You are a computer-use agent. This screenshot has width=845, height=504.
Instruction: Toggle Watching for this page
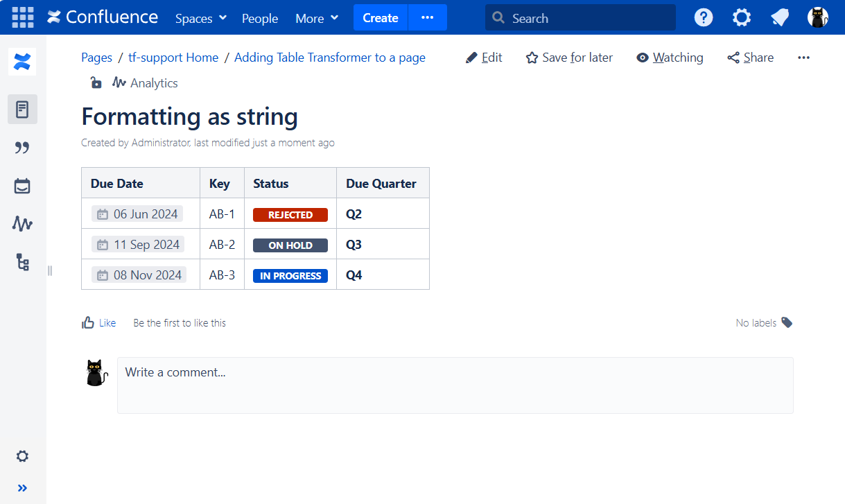[x=670, y=58]
